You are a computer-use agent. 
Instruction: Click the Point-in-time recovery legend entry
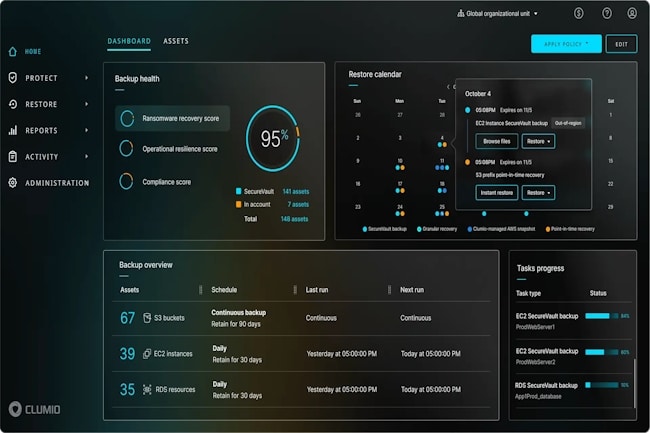570,229
